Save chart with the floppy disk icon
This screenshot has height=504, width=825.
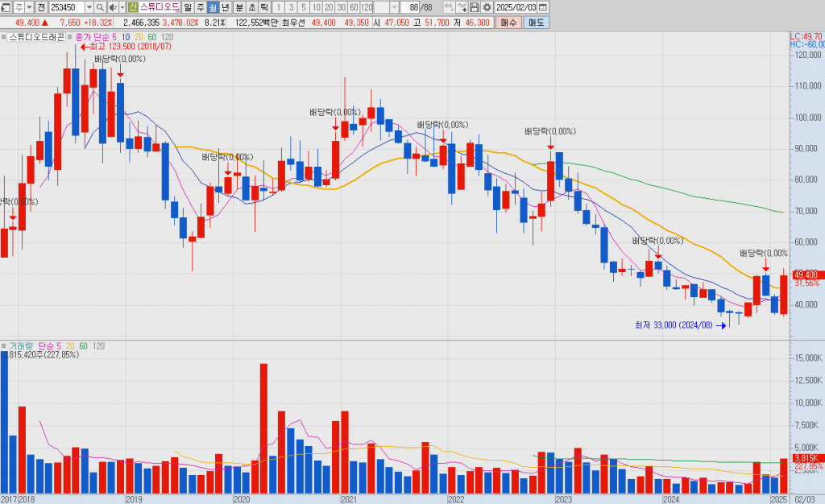[x=474, y=7]
